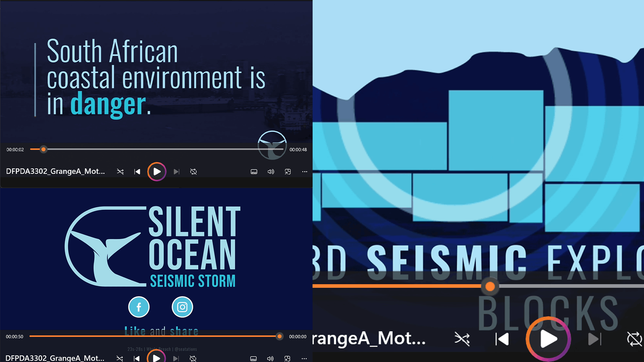The image size is (644, 362).
Task: Click the seek thumb in the 00:00:50 player
Action: [279, 336]
